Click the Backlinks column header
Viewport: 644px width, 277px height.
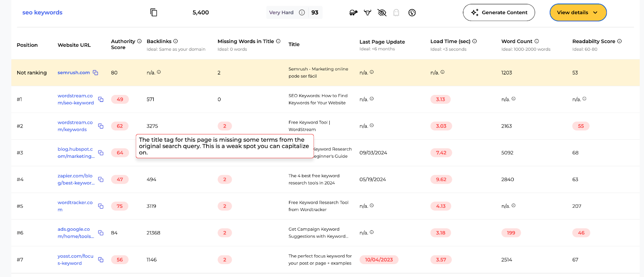[159, 41]
